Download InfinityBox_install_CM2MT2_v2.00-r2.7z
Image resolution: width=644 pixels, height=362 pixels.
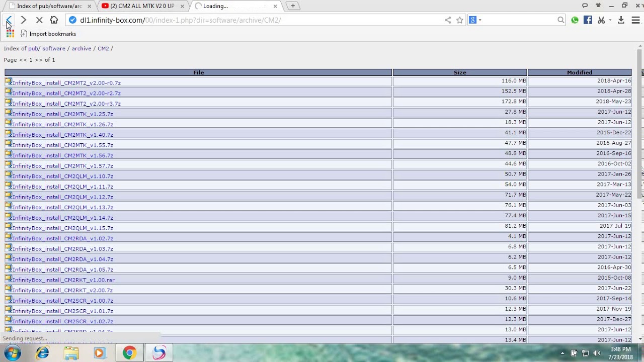pyautogui.click(x=66, y=94)
